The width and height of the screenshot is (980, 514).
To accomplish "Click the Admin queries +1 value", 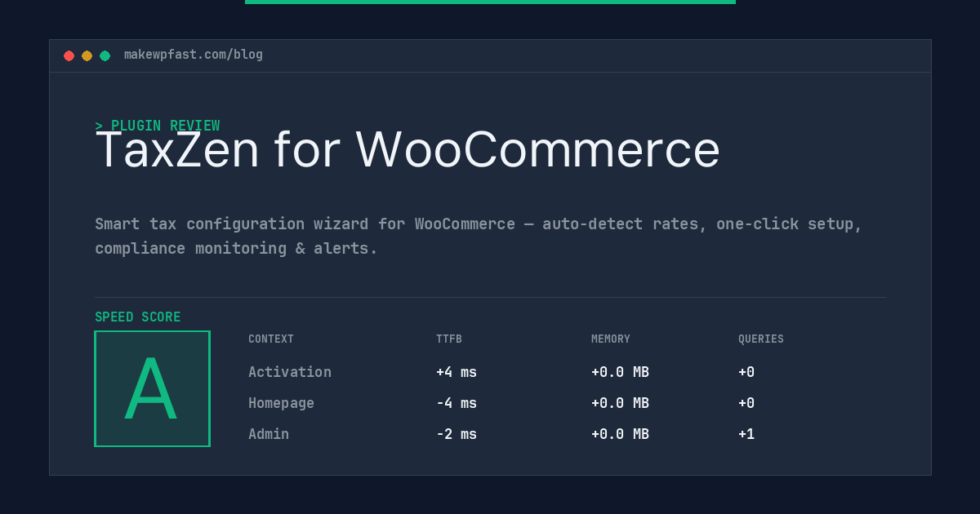I will 746,434.
